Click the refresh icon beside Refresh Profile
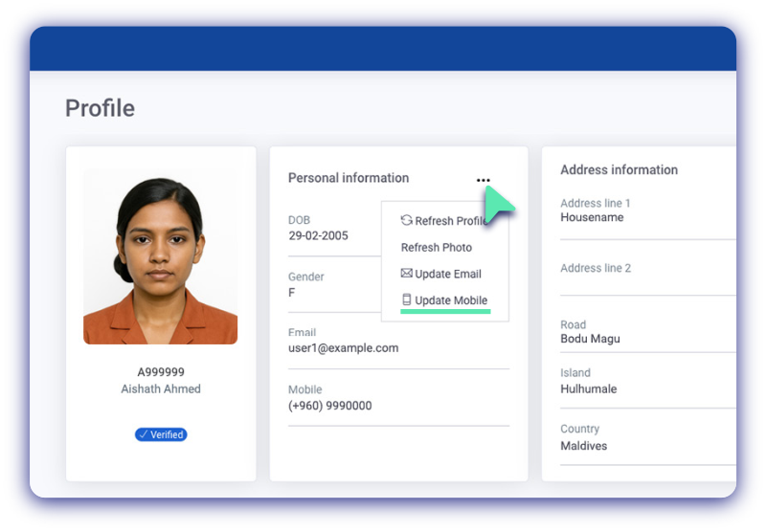The image size is (766, 532). [x=406, y=220]
